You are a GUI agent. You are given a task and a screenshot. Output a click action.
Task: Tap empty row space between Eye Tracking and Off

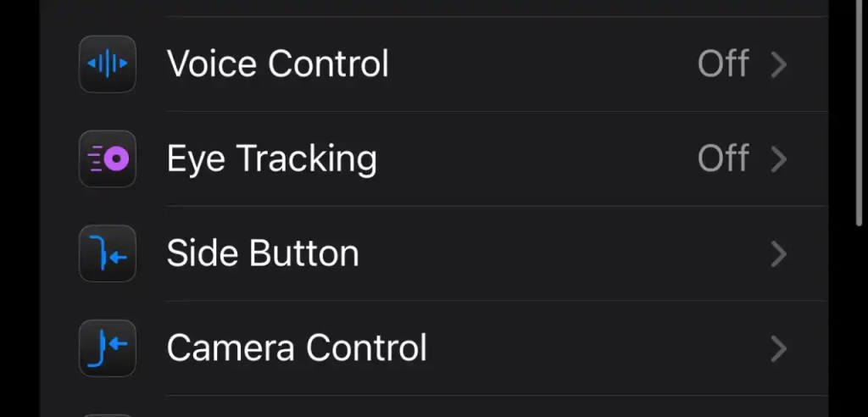[x=534, y=158]
